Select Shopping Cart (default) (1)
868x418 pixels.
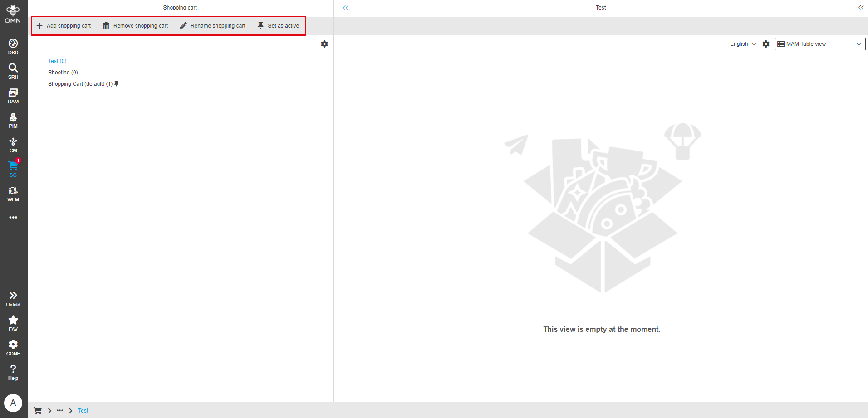pos(80,84)
